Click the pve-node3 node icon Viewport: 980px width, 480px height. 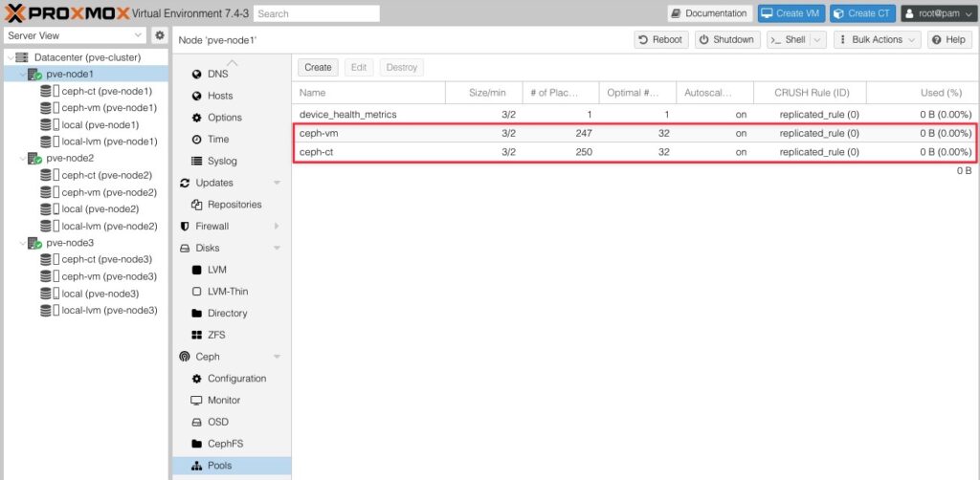(x=35, y=243)
